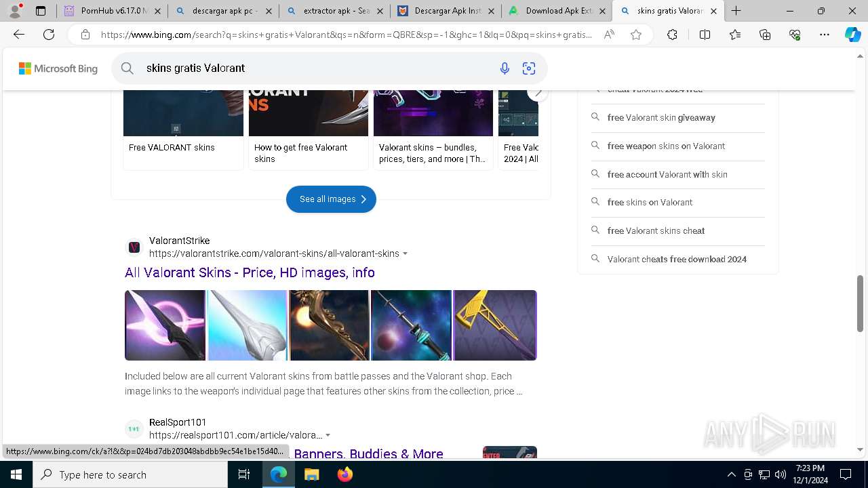Open Collections icon in toolbar
Viewport: 868px width, 488px height.
coord(765,35)
